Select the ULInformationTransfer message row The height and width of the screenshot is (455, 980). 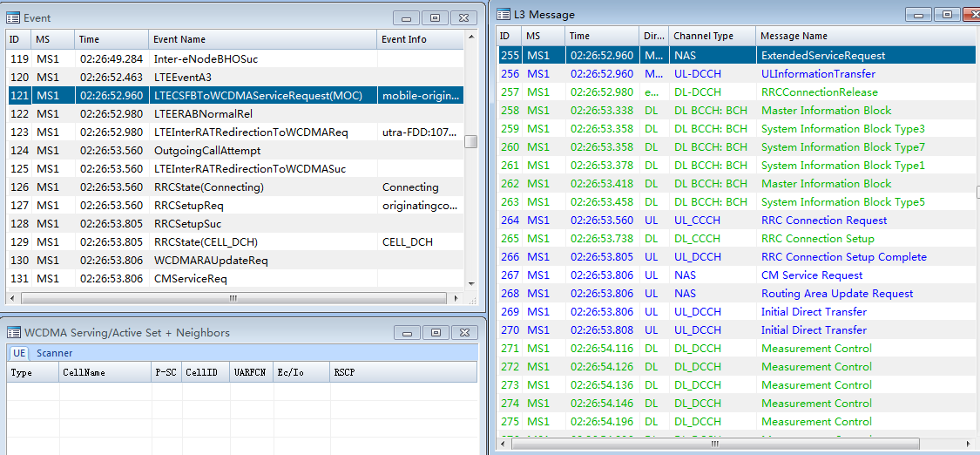point(735,74)
